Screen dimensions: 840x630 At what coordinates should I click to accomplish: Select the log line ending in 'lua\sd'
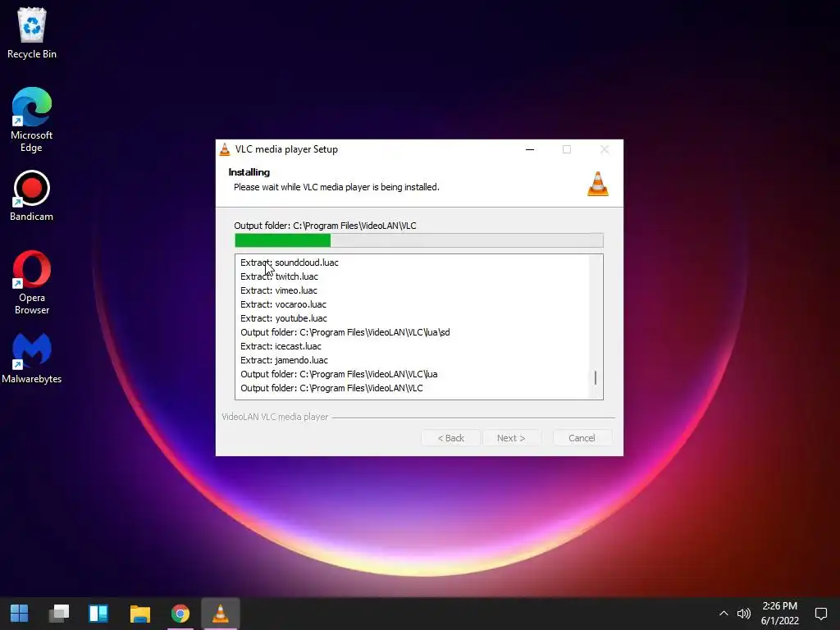pyautogui.click(x=345, y=332)
